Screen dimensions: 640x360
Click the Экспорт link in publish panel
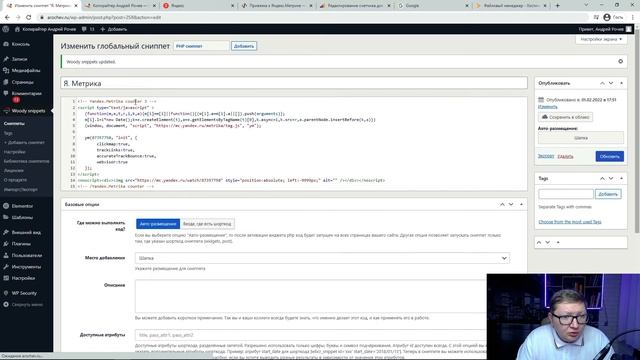tap(546, 156)
